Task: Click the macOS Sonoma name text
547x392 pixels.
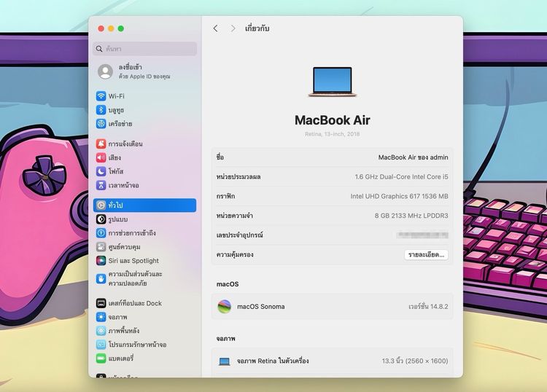Action: point(261,307)
